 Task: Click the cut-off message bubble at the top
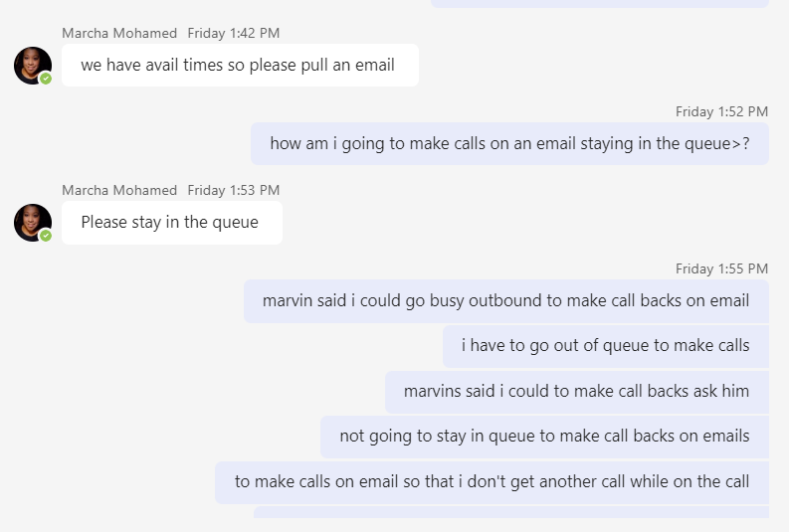(x=599, y=3)
